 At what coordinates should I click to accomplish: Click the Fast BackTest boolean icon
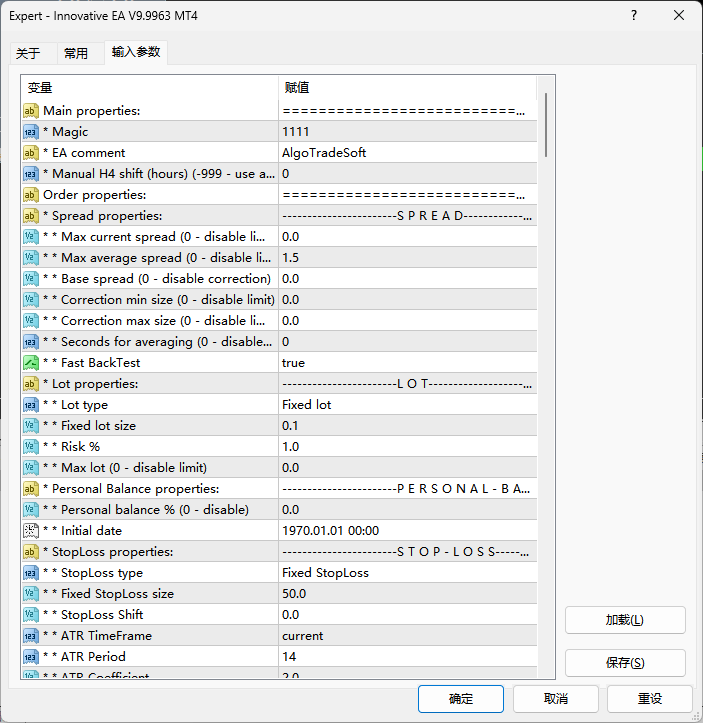[x=31, y=363]
